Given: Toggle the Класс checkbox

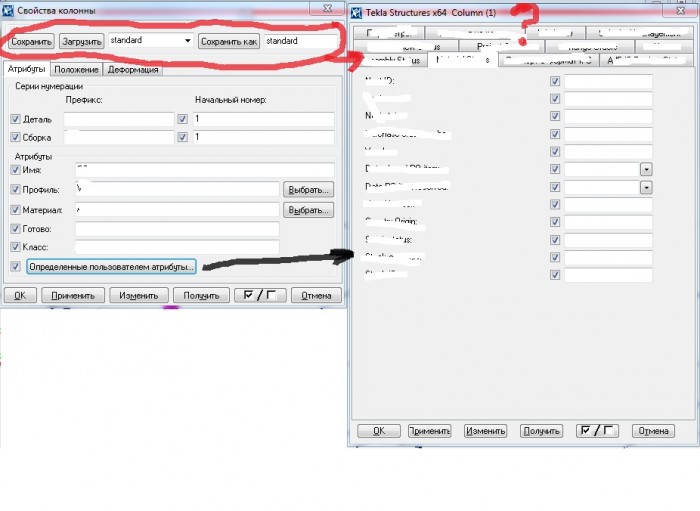Looking at the screenshot, I should click(x=15, y=247).
